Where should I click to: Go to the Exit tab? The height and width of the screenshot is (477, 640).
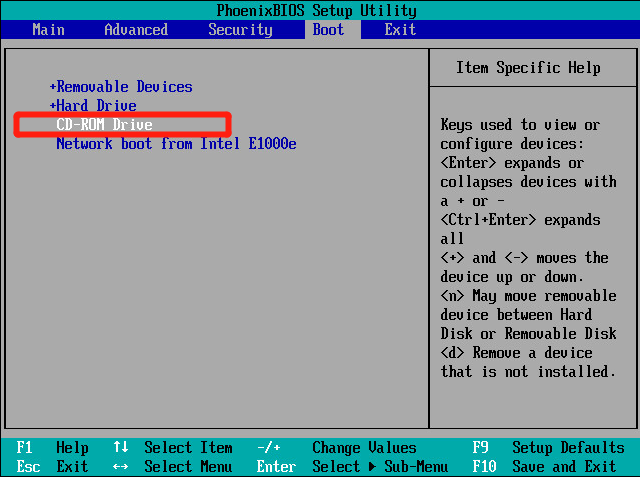400,30
